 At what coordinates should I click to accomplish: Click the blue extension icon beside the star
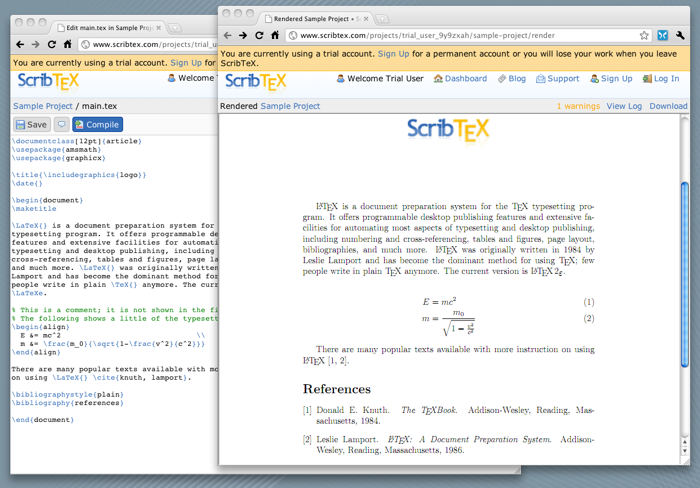tap(662, 35)
